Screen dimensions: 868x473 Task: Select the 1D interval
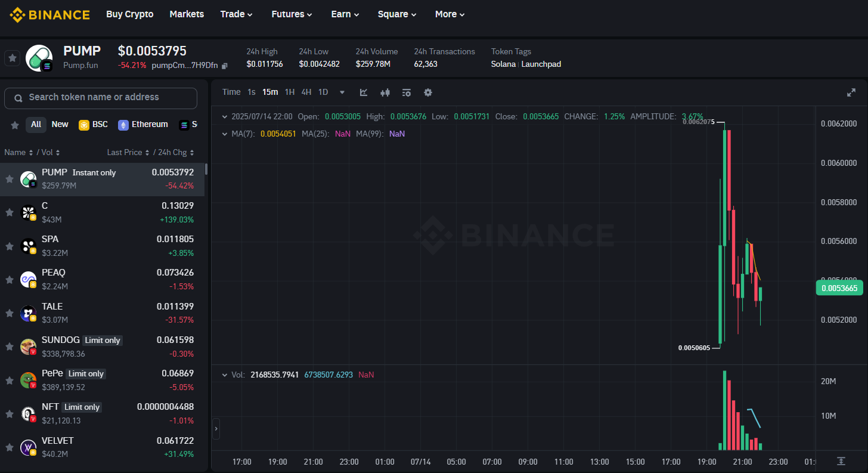click(323, 92)
